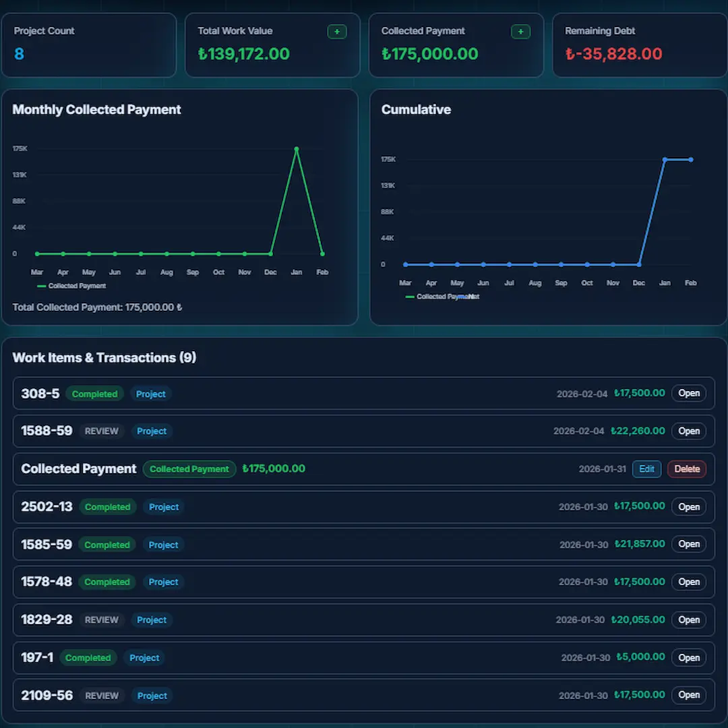Click the Completed badge on 308-5

point(94,394)
